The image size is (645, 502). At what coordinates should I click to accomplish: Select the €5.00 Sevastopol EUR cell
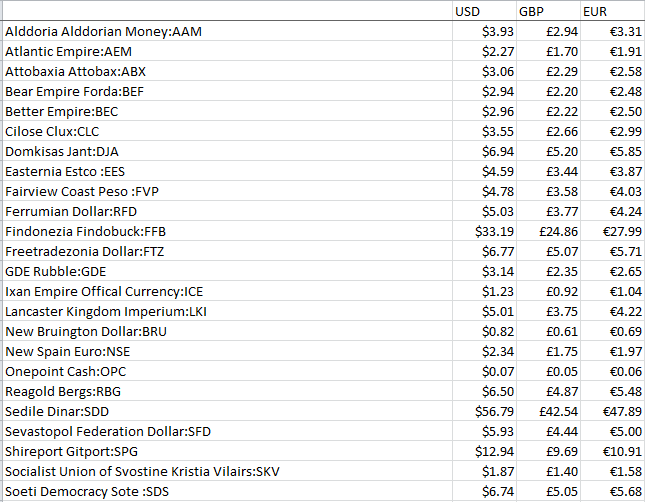click(x=613, y=431)
